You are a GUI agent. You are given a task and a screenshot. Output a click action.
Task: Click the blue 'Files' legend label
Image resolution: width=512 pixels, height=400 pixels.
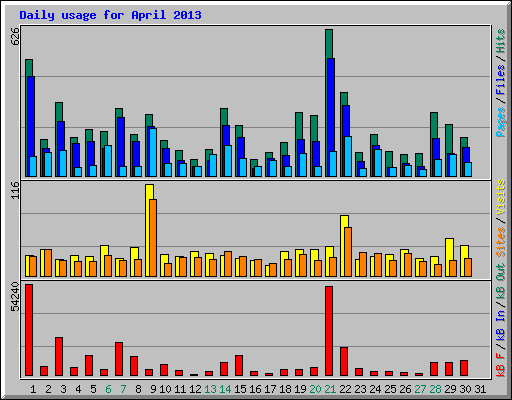pos(501,80)
